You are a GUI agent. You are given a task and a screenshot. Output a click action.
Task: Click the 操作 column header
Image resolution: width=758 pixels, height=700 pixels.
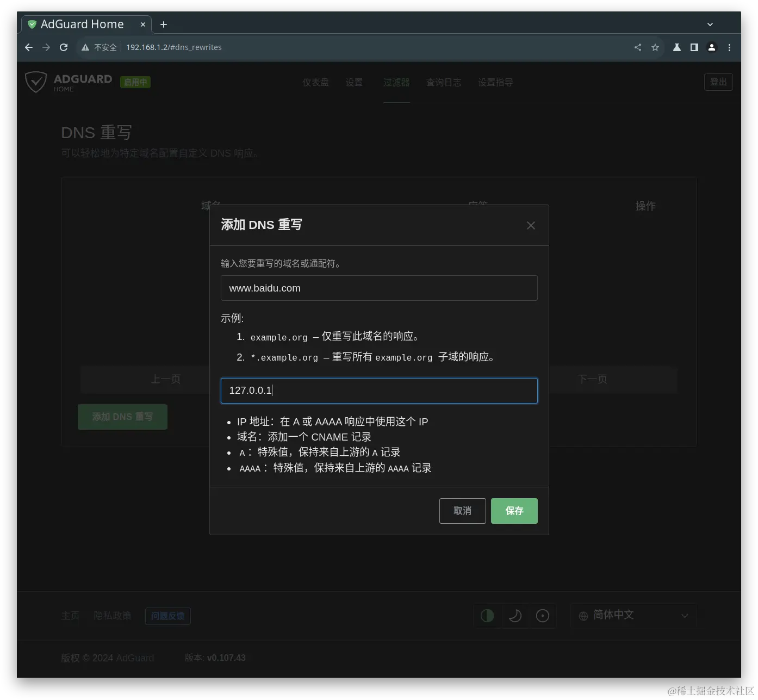pyautogui.click(x=645, y=206)
